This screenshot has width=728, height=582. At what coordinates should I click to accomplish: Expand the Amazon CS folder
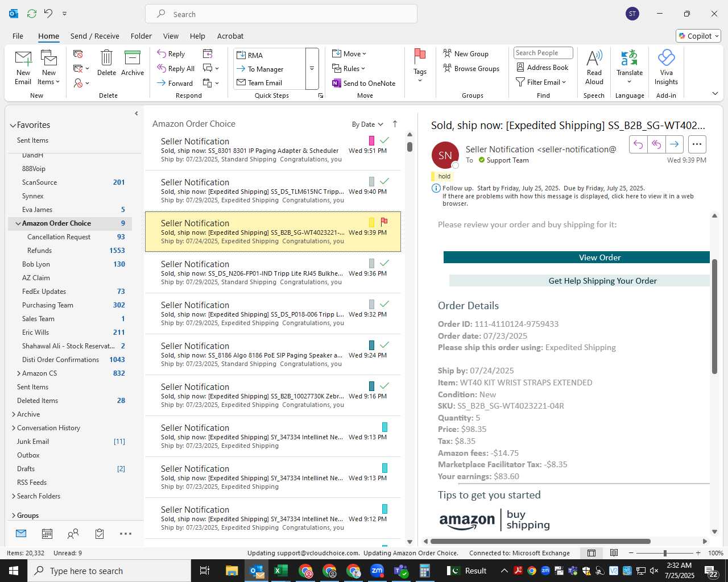coord(19,373)
